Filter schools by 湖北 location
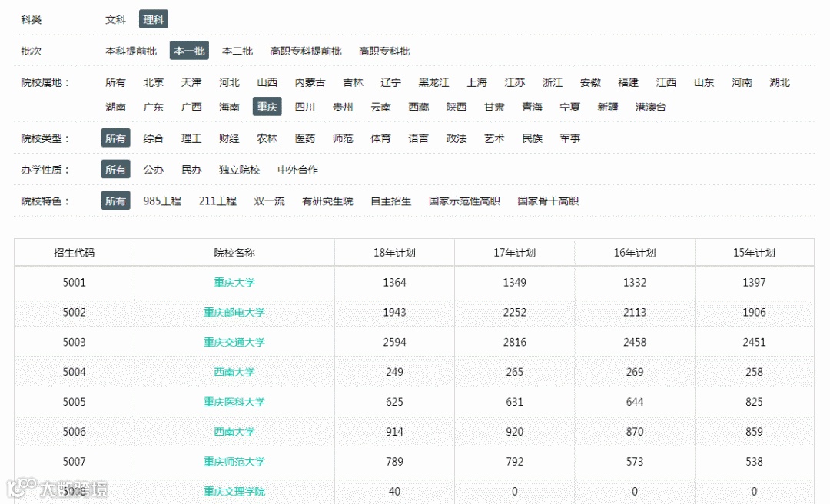The width and height of the screenshot is (830, 504). point(780,82)
